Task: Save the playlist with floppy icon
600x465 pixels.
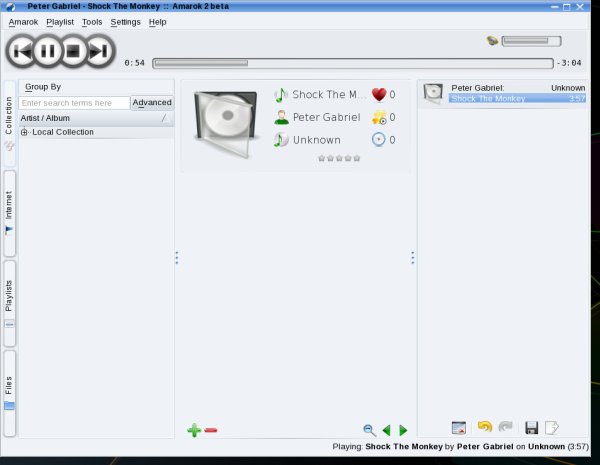Action: click(x=532, y=427)
